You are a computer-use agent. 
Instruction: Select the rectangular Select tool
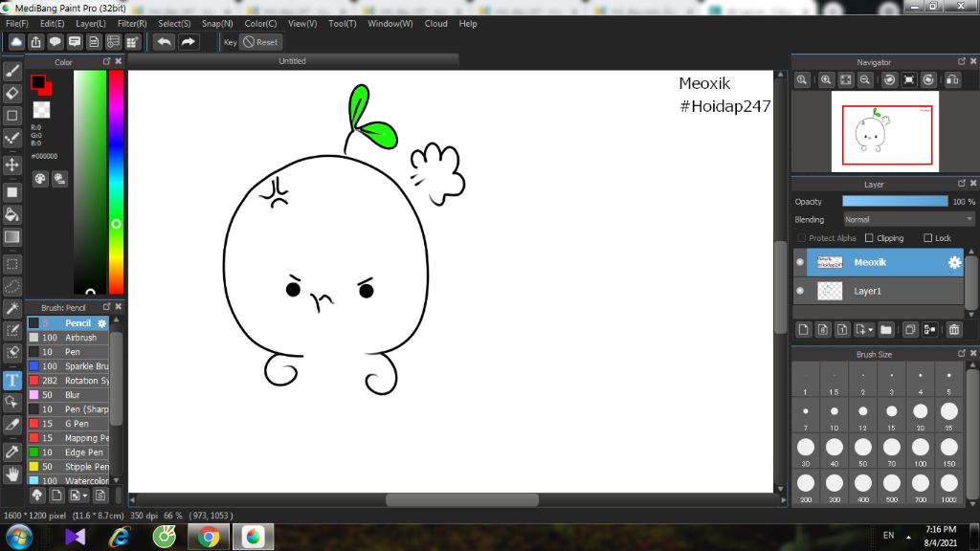pos(11,264)
